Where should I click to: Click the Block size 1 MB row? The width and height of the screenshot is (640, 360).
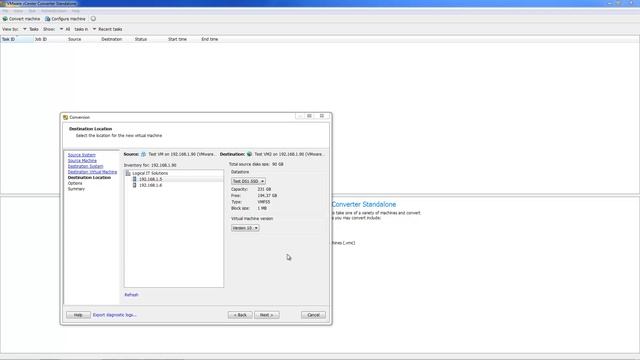click(x=249, y=208)
